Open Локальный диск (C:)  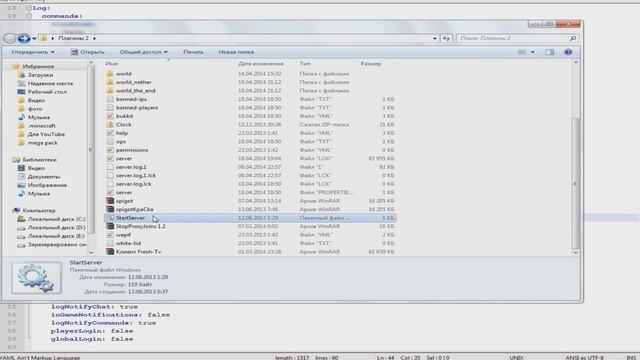56,219
